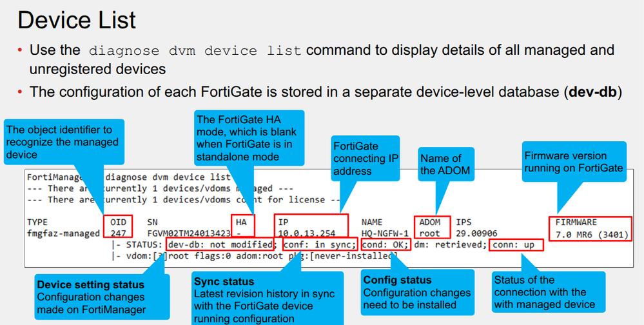The height and width of the screenshot is (325, 644).
Task: Click the "IP" column header
Action: (284, 222)
